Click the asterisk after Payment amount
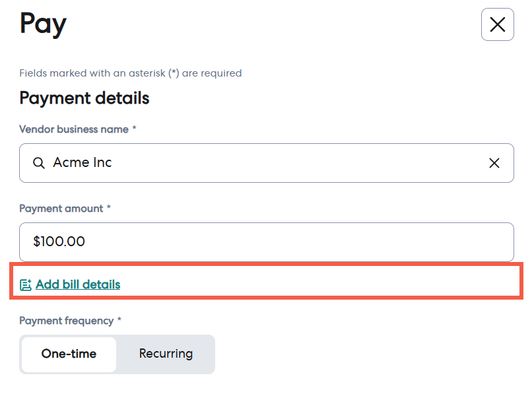The image size is (532, 394). 108,207
